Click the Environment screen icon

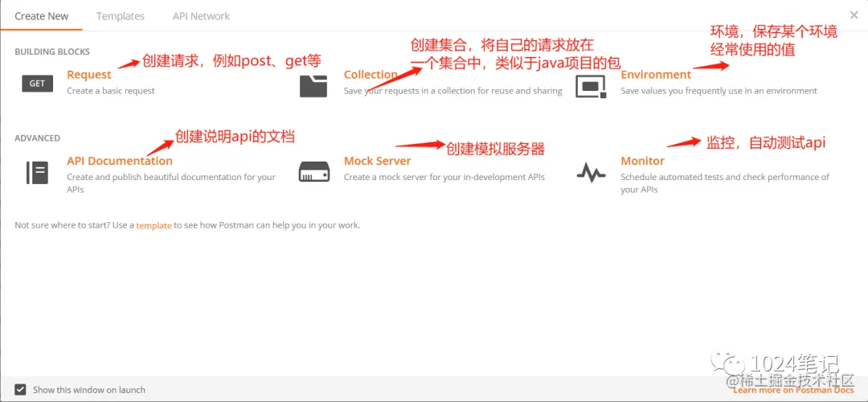coord(591,86)
